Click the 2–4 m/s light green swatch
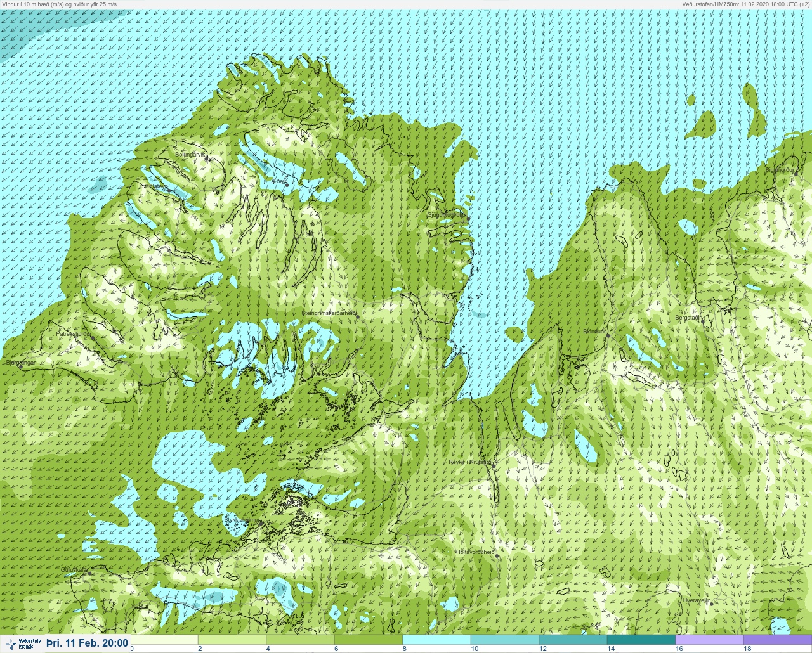Screen dimensions: 812x653 tap(232, 640)
